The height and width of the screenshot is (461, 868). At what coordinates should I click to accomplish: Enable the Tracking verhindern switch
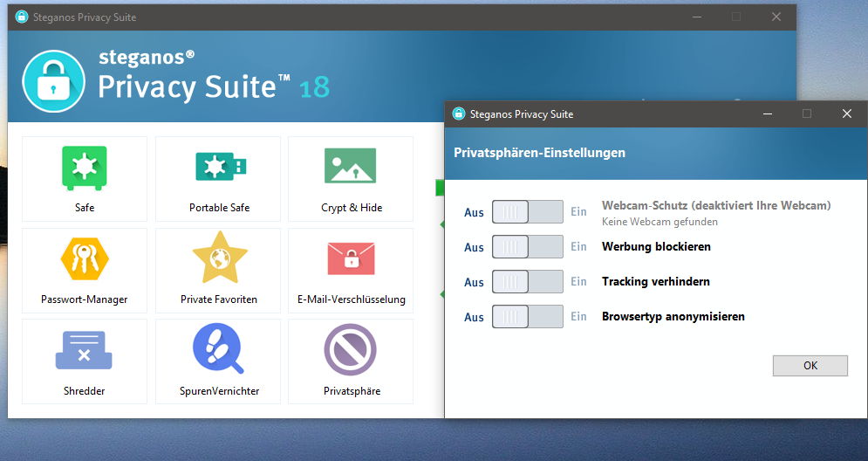pos(528,281)
